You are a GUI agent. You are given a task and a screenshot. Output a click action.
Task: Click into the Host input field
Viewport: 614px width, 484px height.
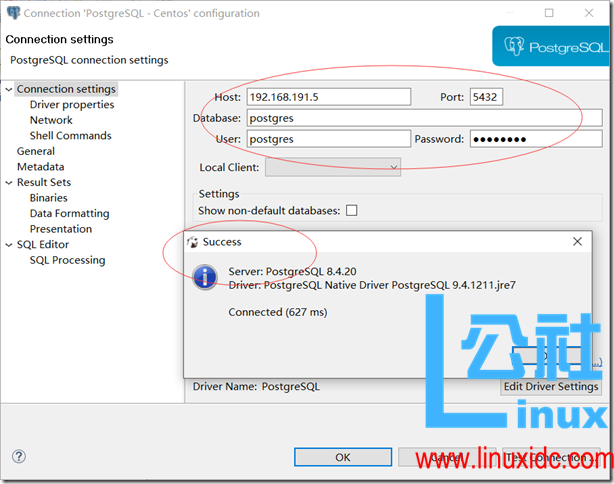328,97
